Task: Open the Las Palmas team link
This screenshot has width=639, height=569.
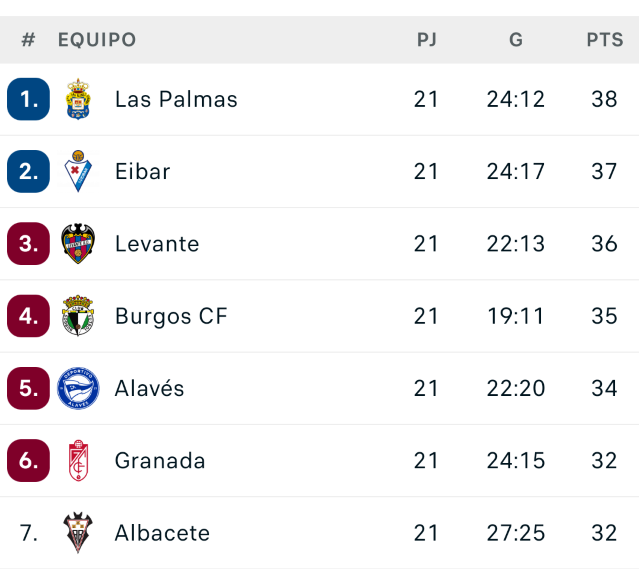Action: [176, 99]
